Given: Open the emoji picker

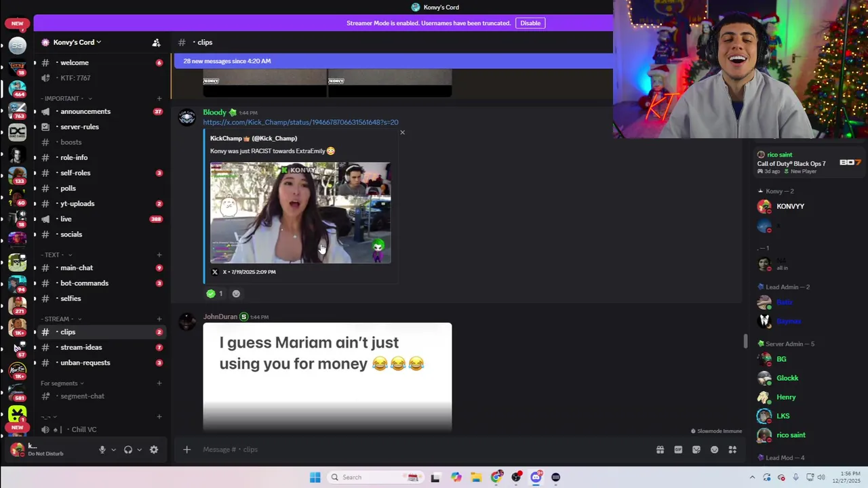Looking at the screenshot, I should click(714, 449).
